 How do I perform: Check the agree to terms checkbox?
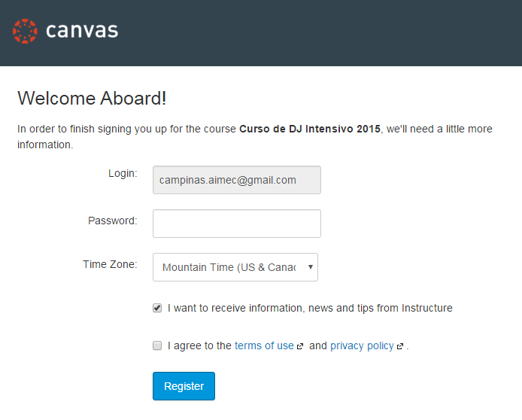point(157,345)
